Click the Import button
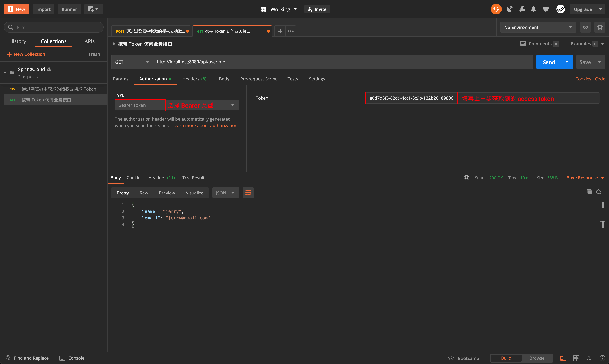The height and width of the screenshot is (364, 609). pyautogui.click(x=43, y=9)
